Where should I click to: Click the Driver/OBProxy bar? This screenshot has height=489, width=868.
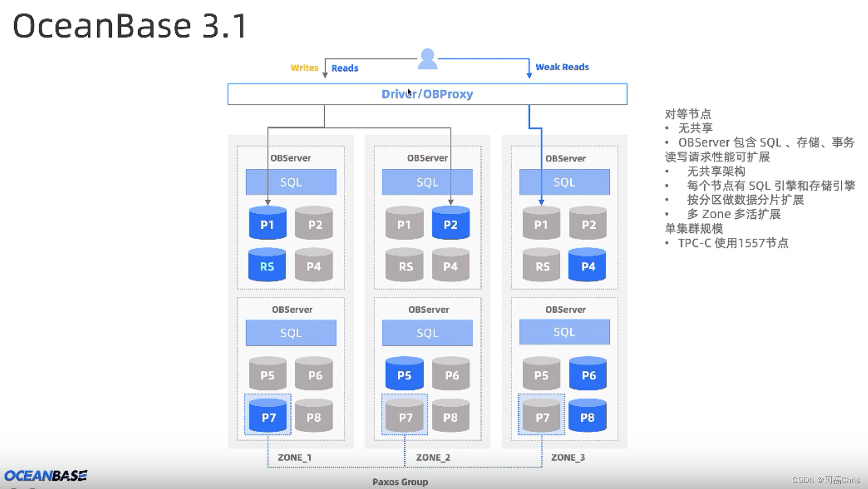427,94
